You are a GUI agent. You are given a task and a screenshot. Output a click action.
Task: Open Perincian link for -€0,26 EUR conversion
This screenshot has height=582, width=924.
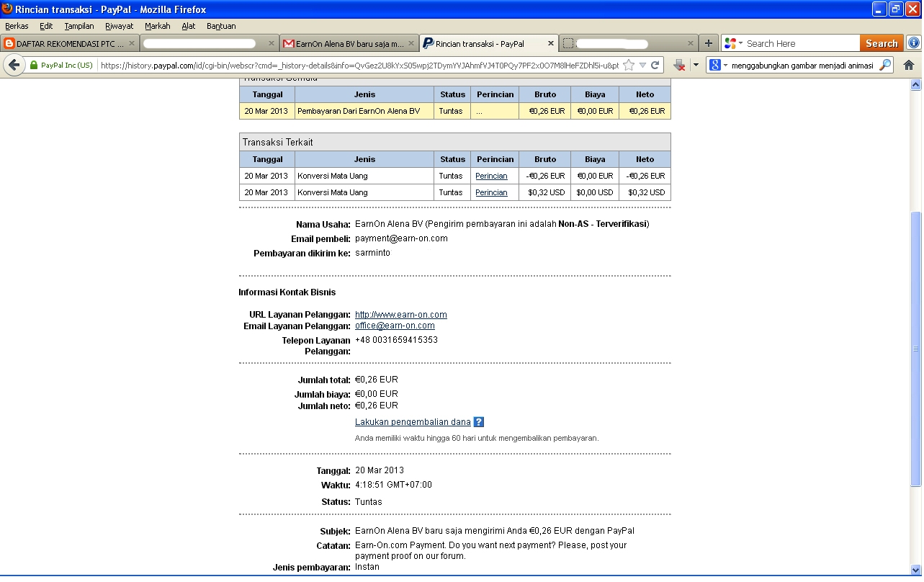491,176
